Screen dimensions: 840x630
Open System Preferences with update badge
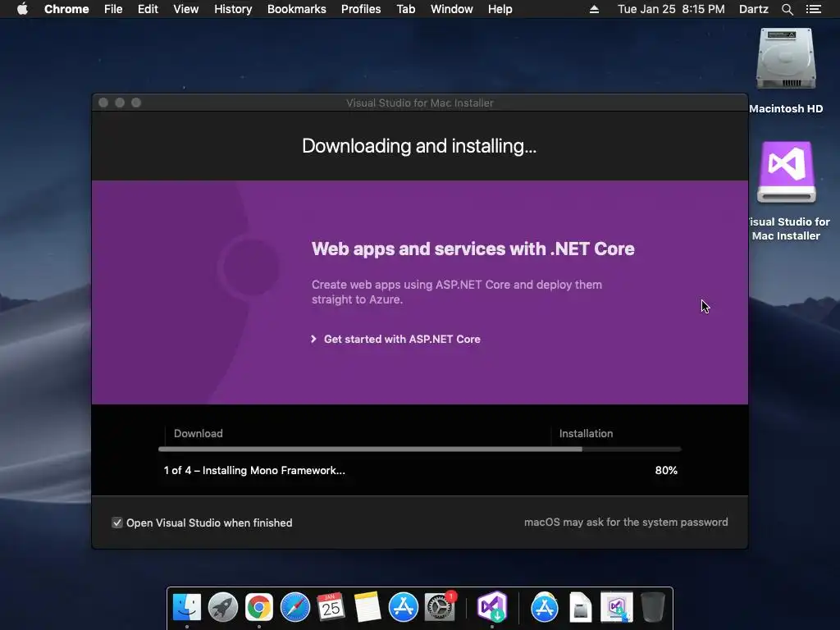pyautogui.click(x=440, y=607)
